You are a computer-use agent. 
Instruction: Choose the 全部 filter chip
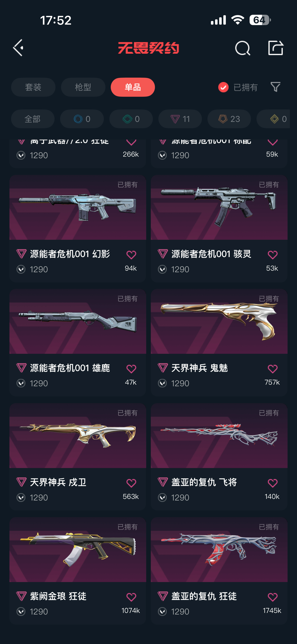tap(33, 119)
